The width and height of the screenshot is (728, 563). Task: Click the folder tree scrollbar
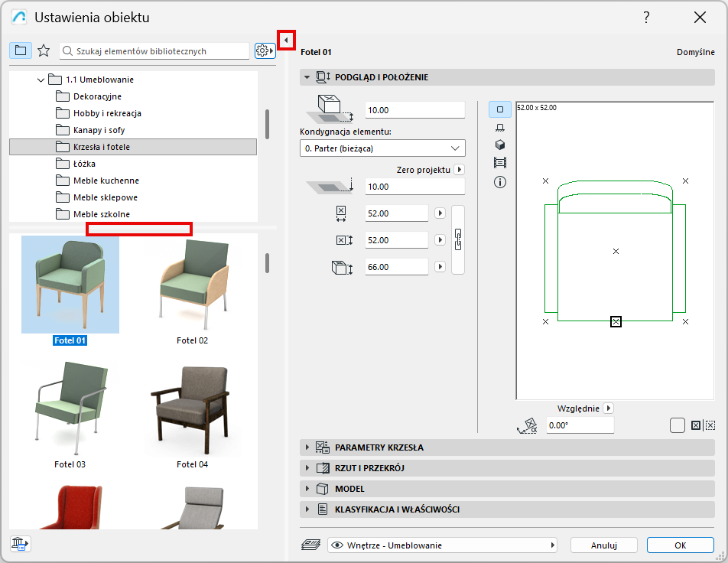267,124
